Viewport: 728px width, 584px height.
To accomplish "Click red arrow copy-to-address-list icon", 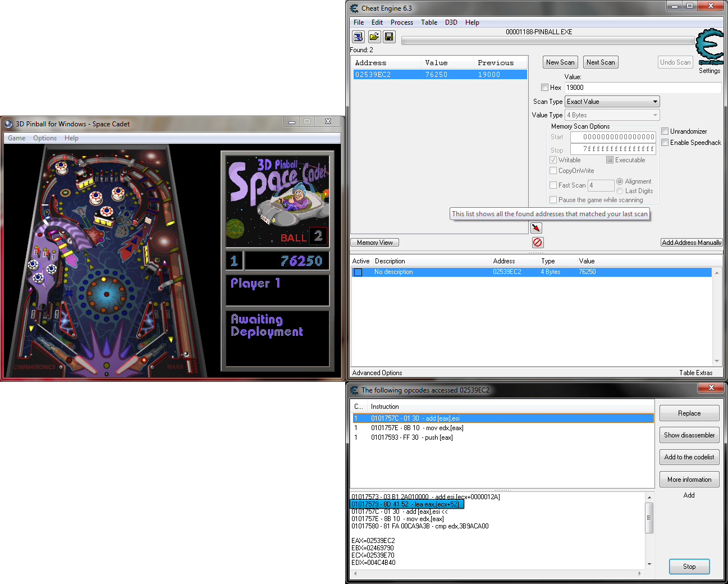I will [x=536, y=227].
